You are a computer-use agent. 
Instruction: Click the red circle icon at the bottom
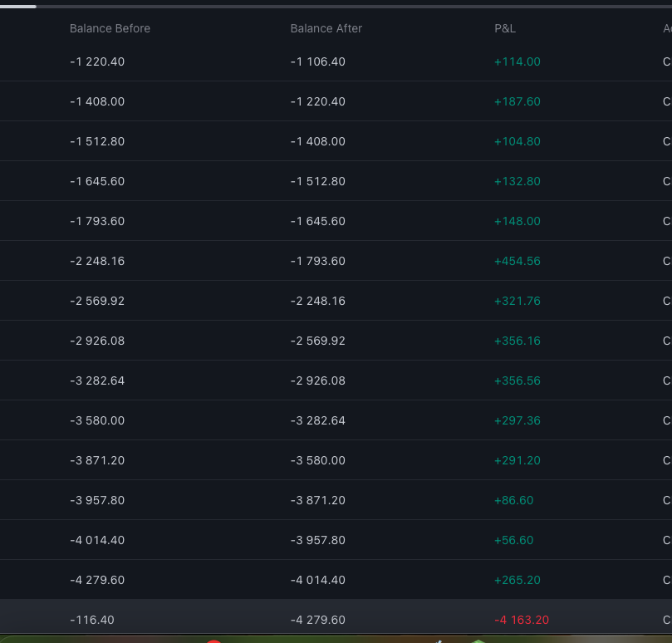[214, 640]
